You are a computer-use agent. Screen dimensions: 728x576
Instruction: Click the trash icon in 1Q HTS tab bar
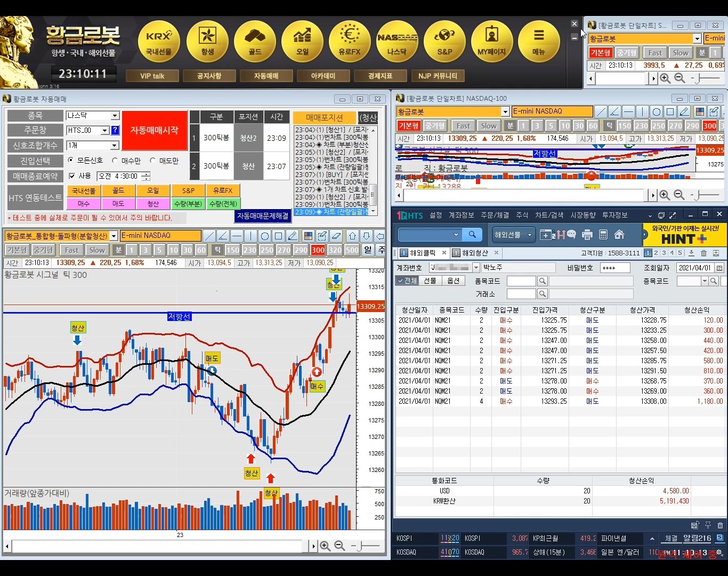coord(703,253)
